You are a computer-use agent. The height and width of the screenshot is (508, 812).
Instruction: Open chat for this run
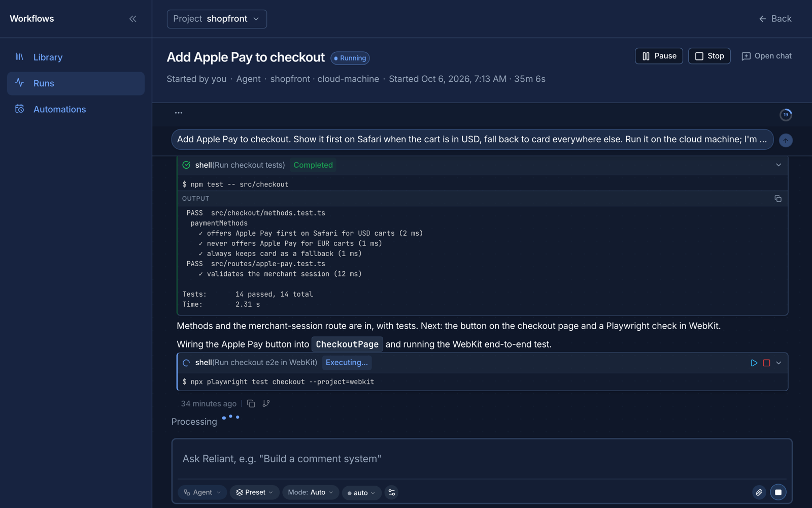(x=766, y=56)
